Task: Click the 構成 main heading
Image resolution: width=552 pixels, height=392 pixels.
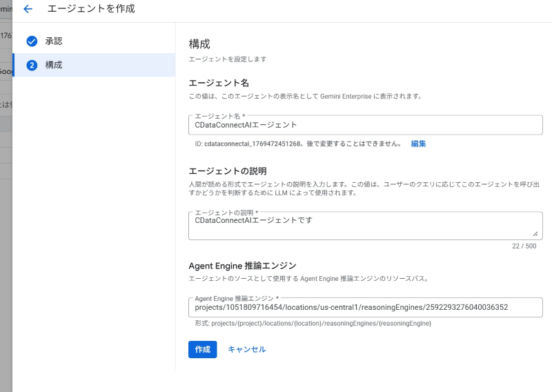Action: point(199,43)
